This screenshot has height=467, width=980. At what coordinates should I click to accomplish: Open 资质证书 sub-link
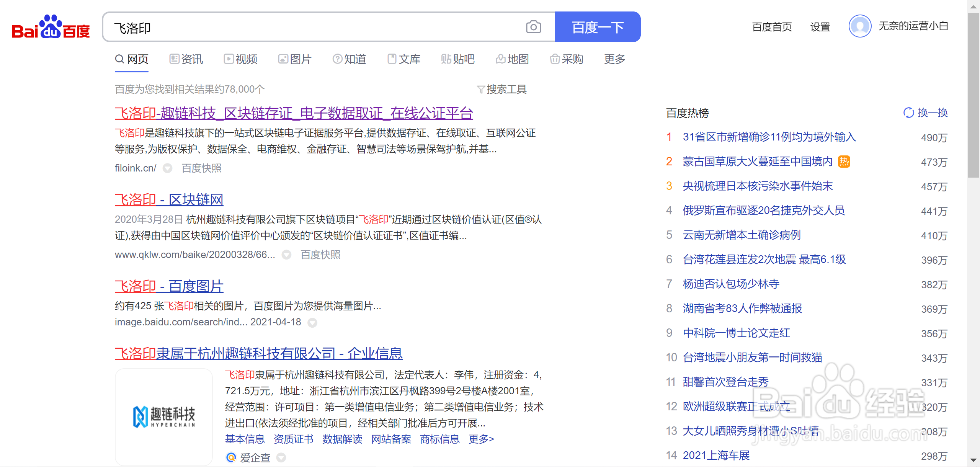(294, 439)
